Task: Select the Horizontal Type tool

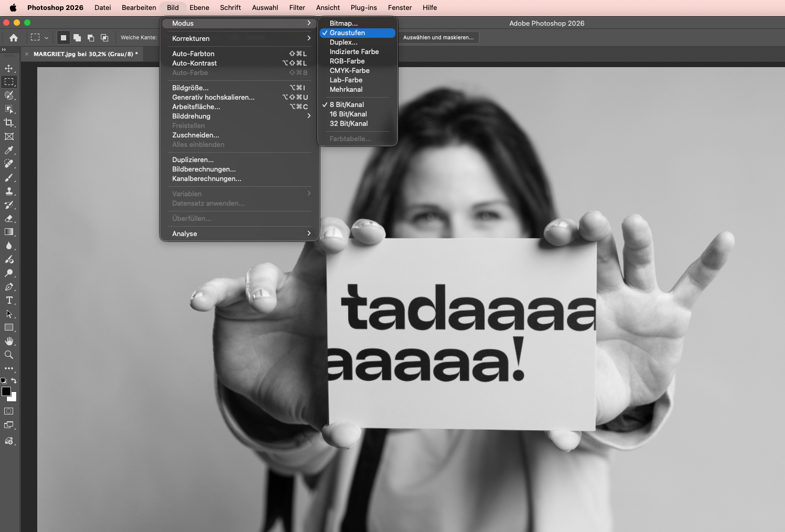Action: pos(9,301)
